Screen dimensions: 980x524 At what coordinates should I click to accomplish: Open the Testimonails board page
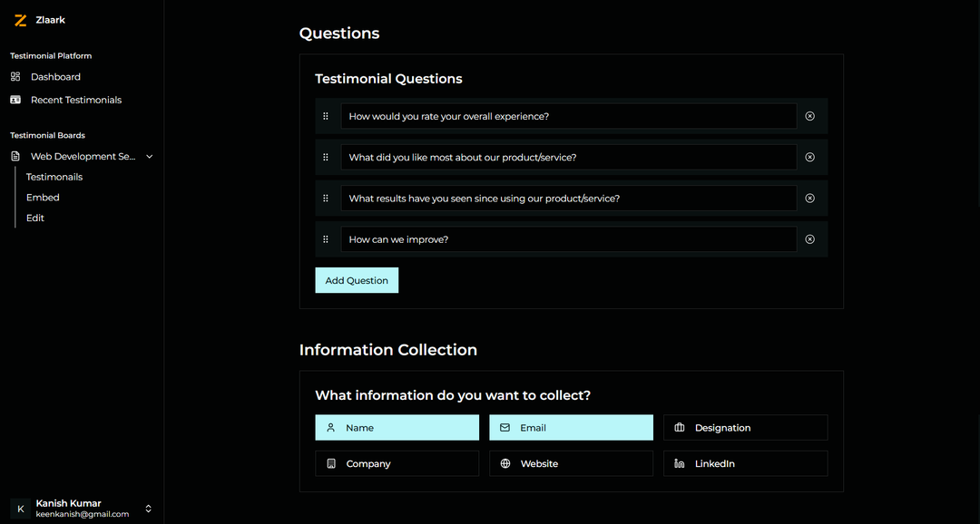pyautogui.click(x=54, y=177)
